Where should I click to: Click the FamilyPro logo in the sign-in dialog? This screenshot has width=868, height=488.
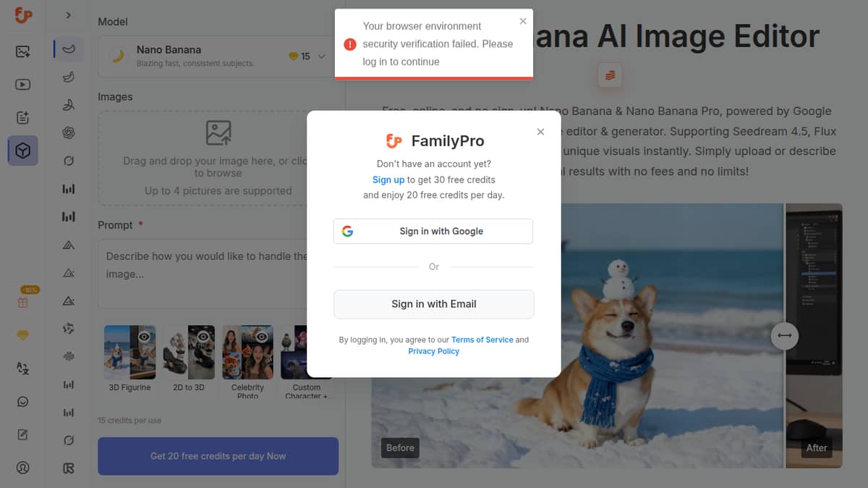tap(394, 140)
